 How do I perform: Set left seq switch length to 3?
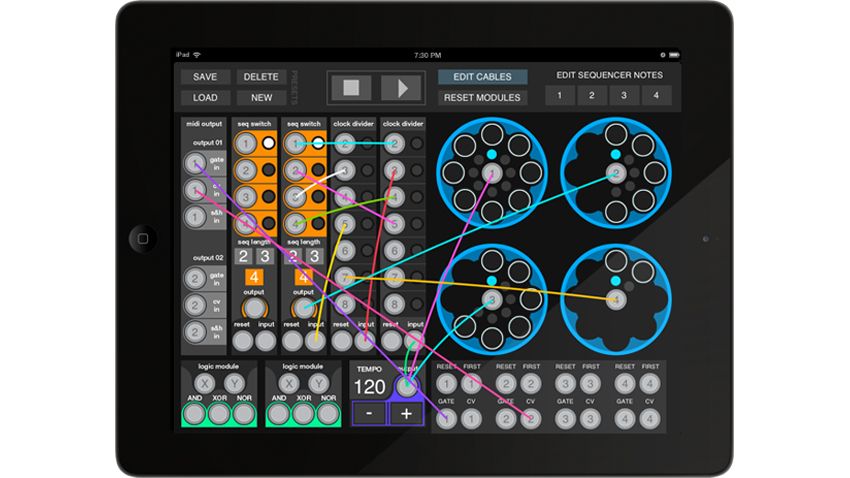click(x=265, y=256)
